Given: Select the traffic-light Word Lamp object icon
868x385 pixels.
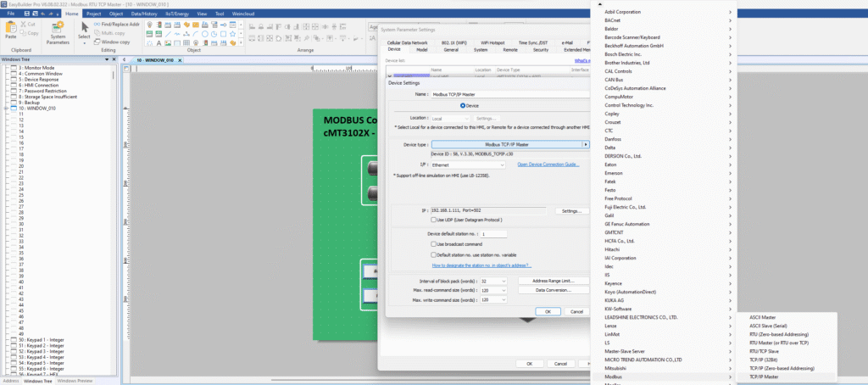Looking at the screenshot, I should tap(159, 25).
